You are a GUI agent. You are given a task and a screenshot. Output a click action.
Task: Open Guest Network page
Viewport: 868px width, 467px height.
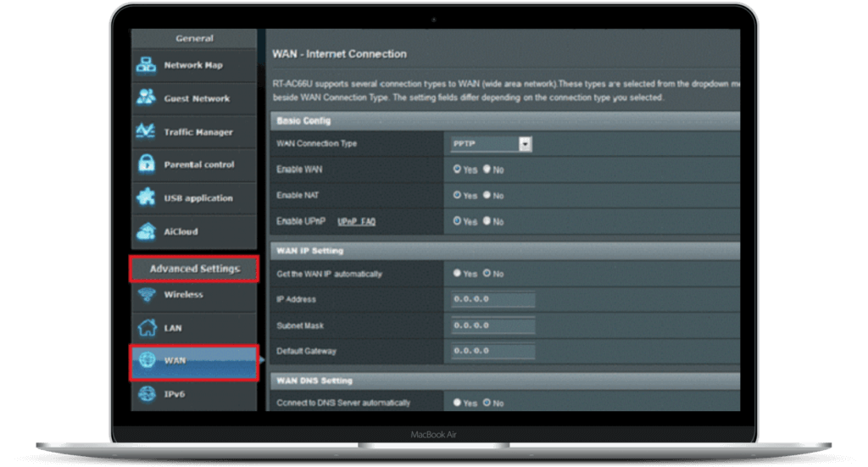tap(194, 98)
